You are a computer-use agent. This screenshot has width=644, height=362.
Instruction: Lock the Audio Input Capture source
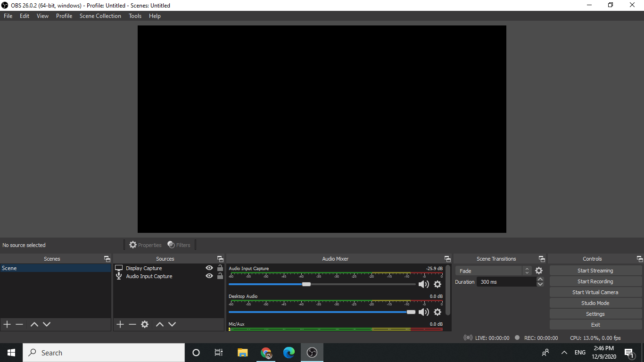click(220, 276)
